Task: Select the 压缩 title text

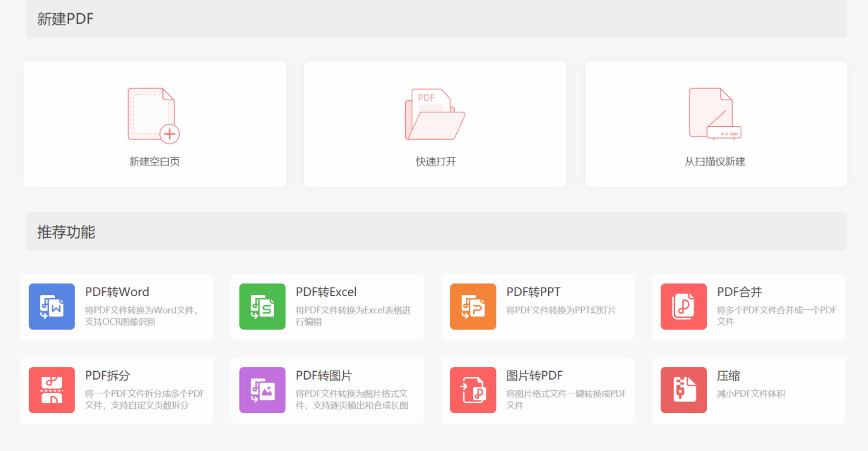Action: 728,375
